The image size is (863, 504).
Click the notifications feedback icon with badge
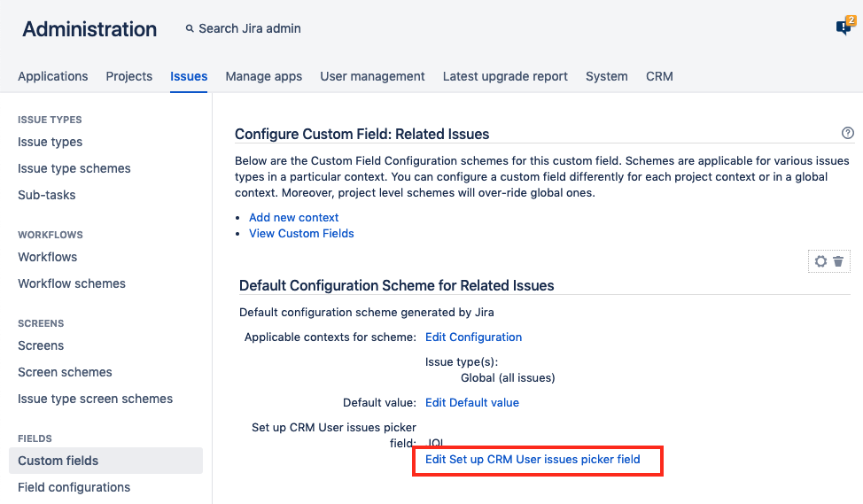coord(844,27)
